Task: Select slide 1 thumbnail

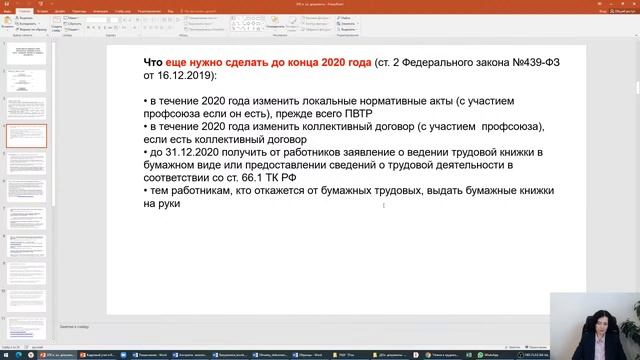Action: click(x=27, y=53)
